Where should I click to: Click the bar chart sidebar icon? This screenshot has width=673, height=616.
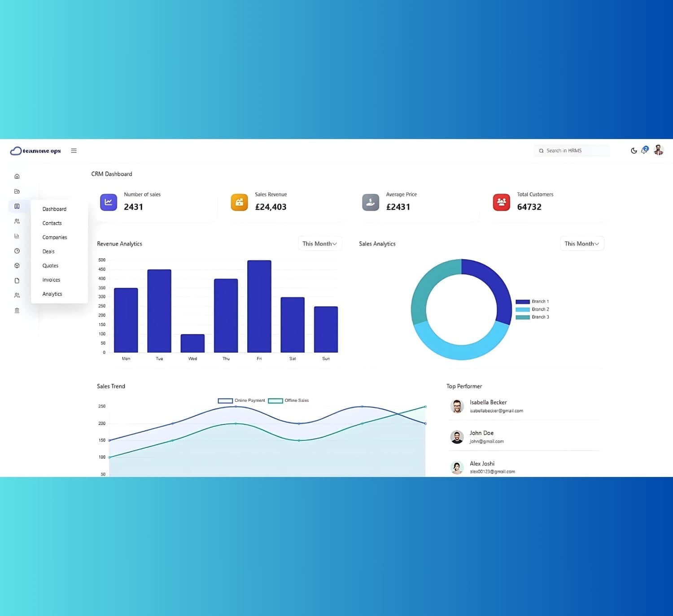pyautogui.click(x=17, y=236)
